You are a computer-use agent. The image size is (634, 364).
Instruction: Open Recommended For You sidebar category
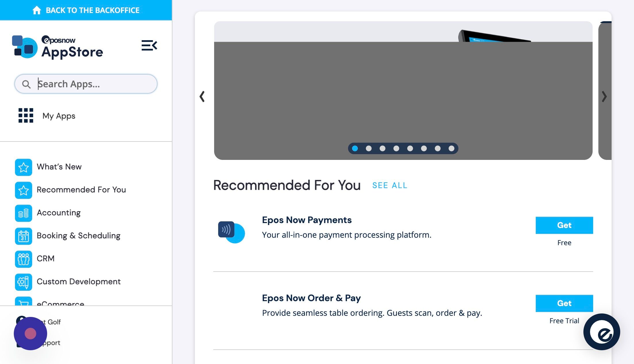click(81, 190)
